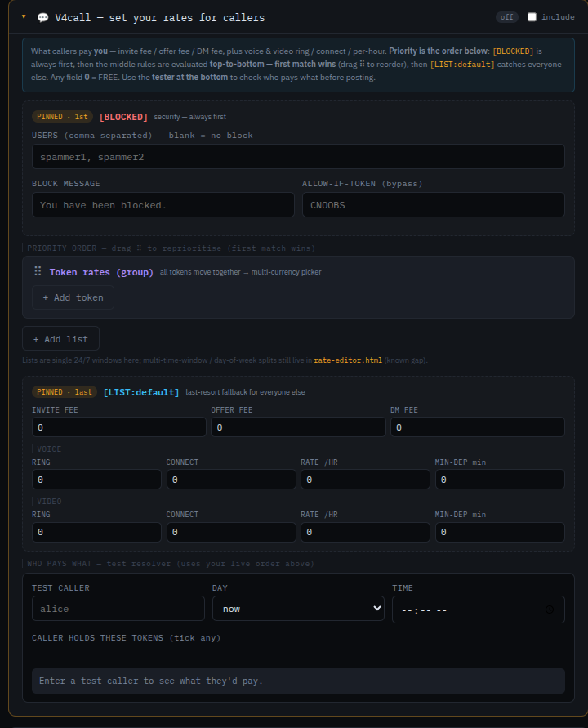Click the INVITE FEE field

[118, 427]
